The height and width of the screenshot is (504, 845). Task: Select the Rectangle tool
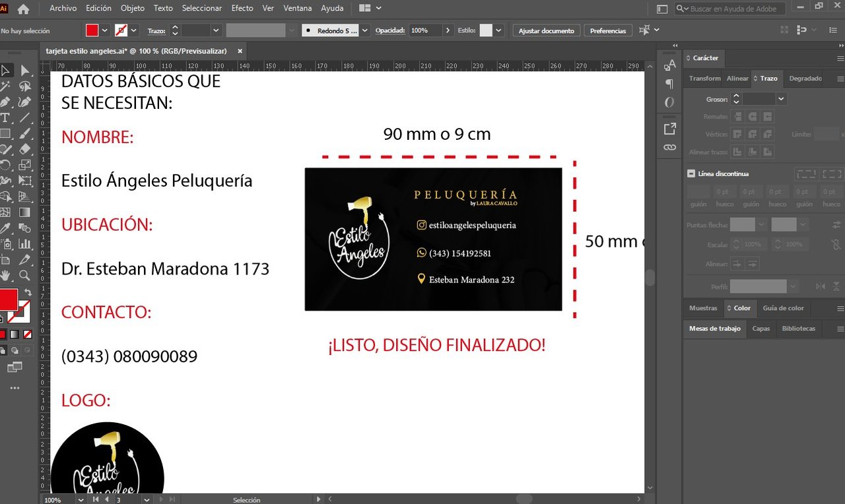coord(5,134)
